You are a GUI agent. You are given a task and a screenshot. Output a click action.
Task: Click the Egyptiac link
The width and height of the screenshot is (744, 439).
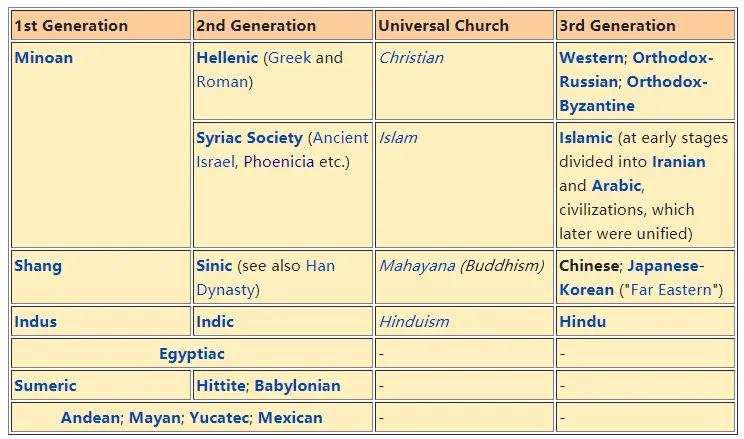tap(192, 354)
